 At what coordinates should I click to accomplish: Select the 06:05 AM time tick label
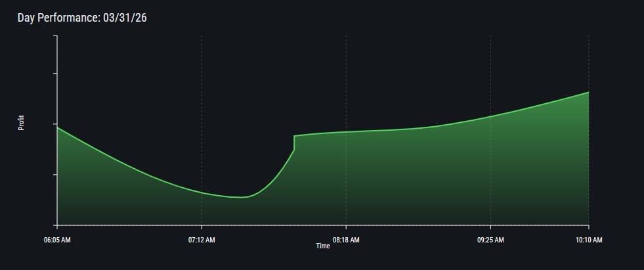pos(57,240)
